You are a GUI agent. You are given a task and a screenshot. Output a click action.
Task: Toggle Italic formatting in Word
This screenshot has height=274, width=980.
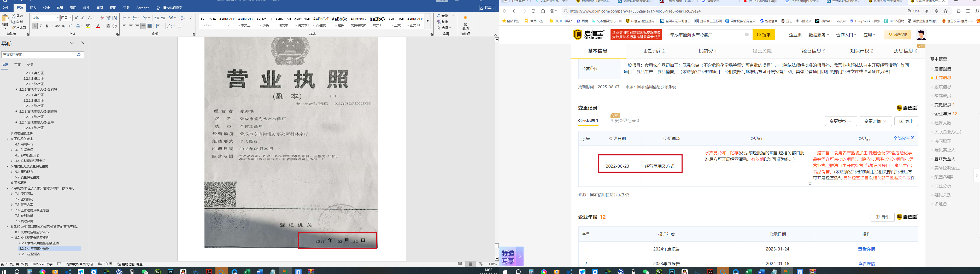pyautogui.click(x=41, y=26)
